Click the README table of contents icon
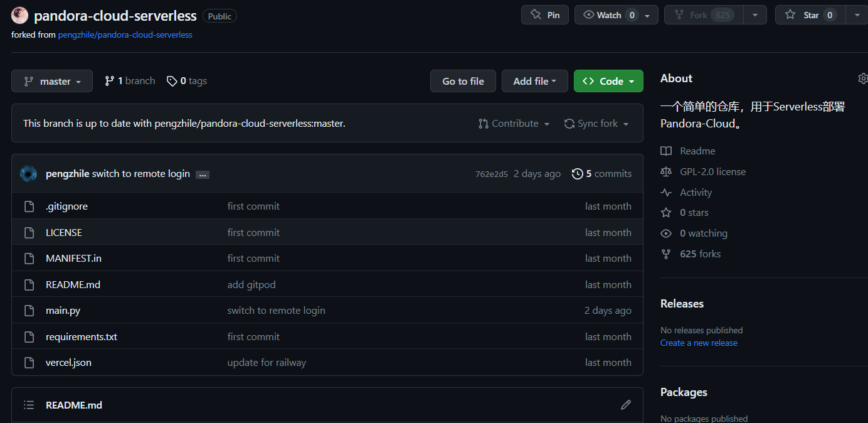 coord(29,405)
